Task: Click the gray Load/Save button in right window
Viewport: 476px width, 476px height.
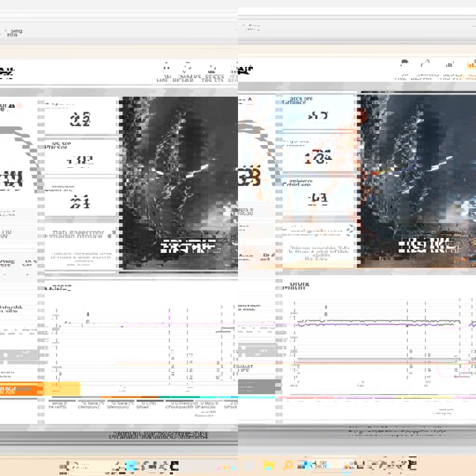Action: [259, 350]
